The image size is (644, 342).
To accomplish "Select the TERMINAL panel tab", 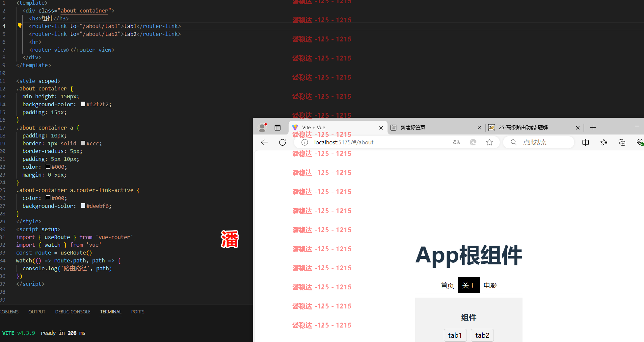I will click(111, 312).
